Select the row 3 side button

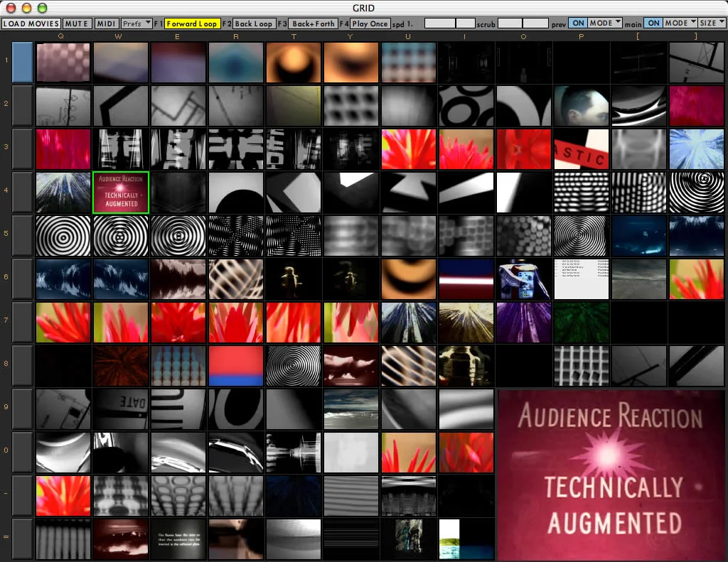[x=22, y=148]
